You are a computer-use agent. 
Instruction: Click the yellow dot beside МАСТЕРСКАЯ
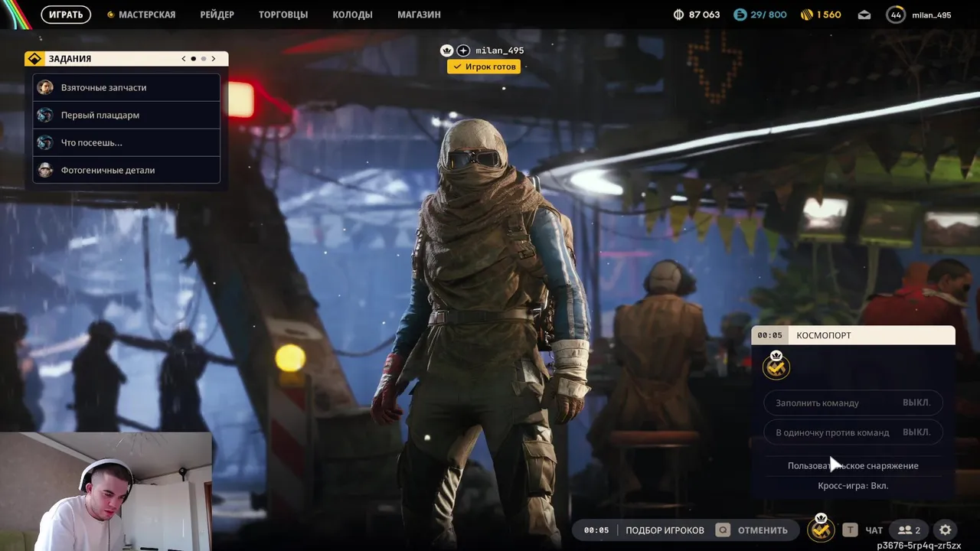coord(110,15)
